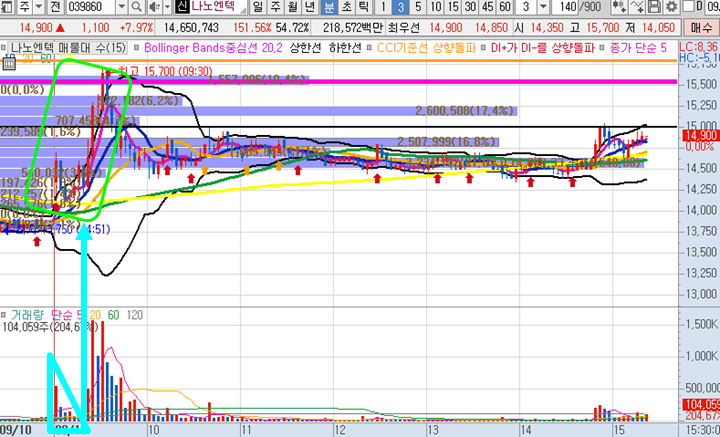Viewport: 720px width, 437px height.
Task: Open the stock code history dropdown
Action: (122, 7)
